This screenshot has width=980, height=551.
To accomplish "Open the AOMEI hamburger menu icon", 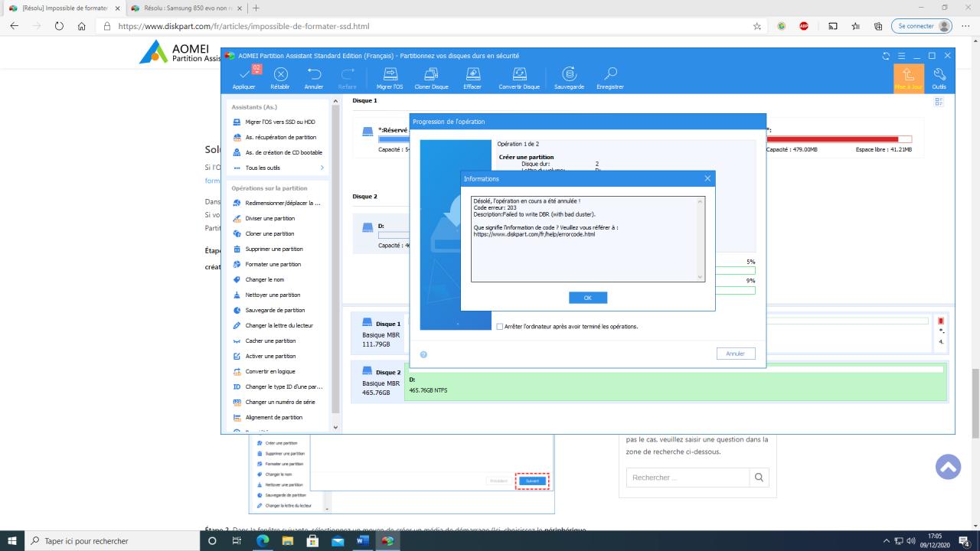I will tap(901, 56).
